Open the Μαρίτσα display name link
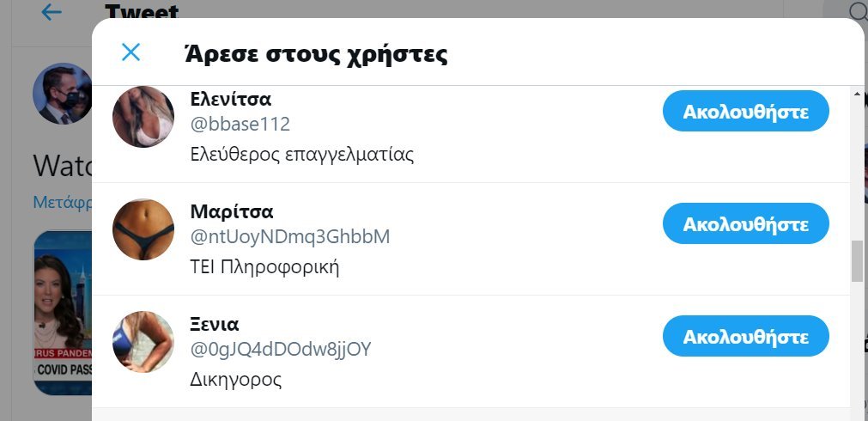This screenshot has width=868, height=421. [x=231, y=211]
